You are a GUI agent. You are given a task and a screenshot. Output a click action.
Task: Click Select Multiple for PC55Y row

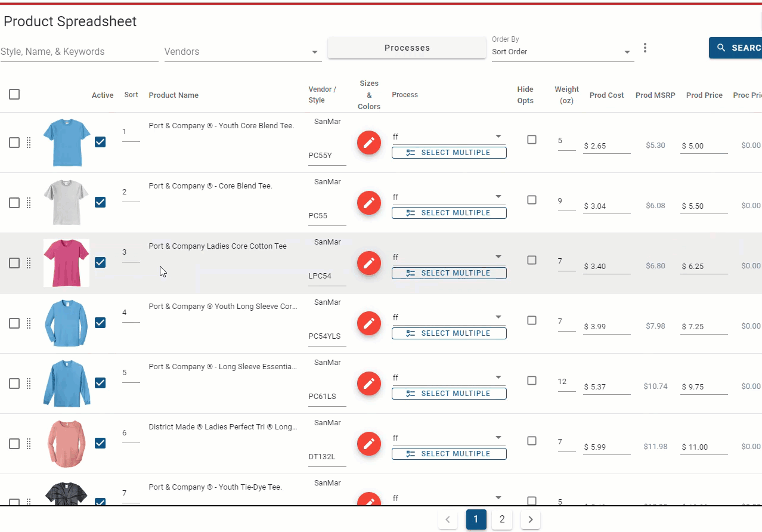pos(449,153)
